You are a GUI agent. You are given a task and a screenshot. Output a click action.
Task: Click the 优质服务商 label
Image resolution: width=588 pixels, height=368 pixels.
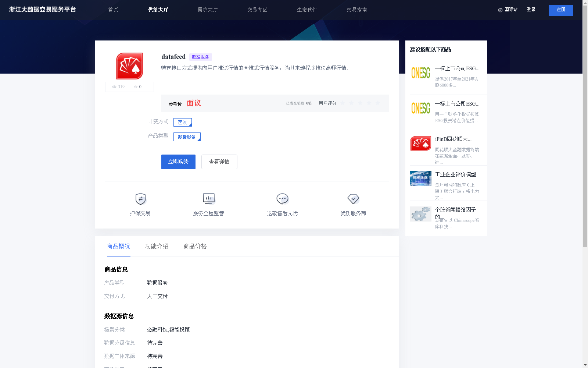click(x=353, y=213)
